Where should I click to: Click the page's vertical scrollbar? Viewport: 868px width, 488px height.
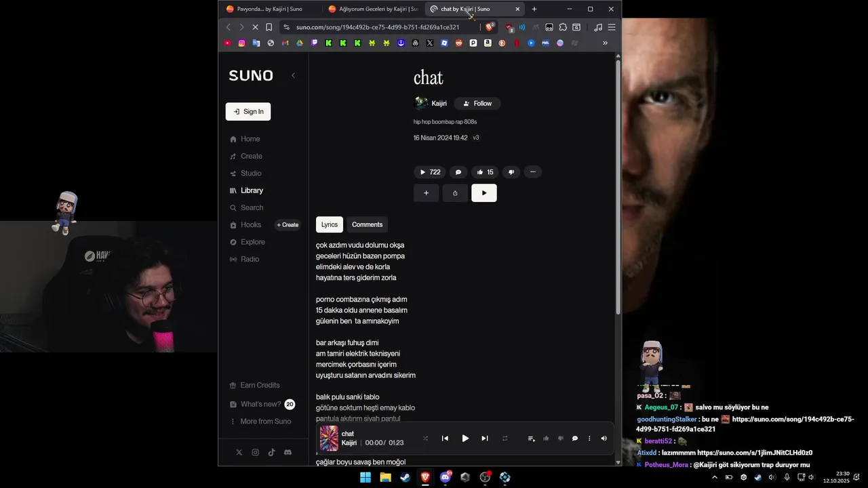pos(618,187)
